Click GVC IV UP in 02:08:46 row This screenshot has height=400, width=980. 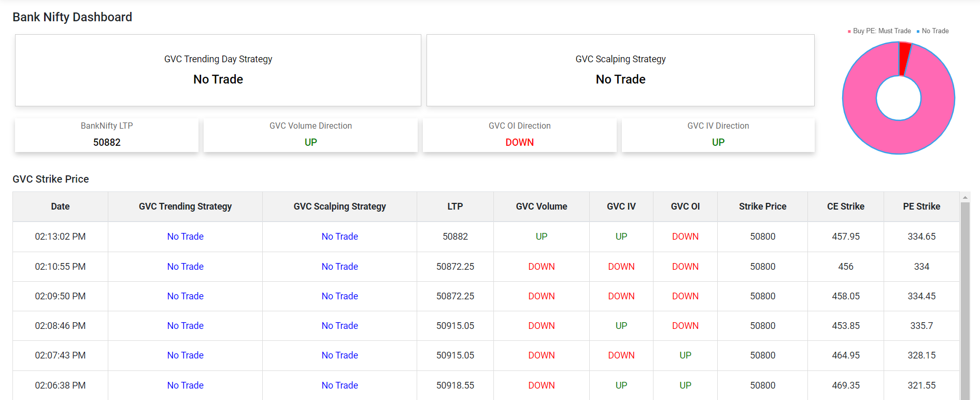tap(621, 326)
